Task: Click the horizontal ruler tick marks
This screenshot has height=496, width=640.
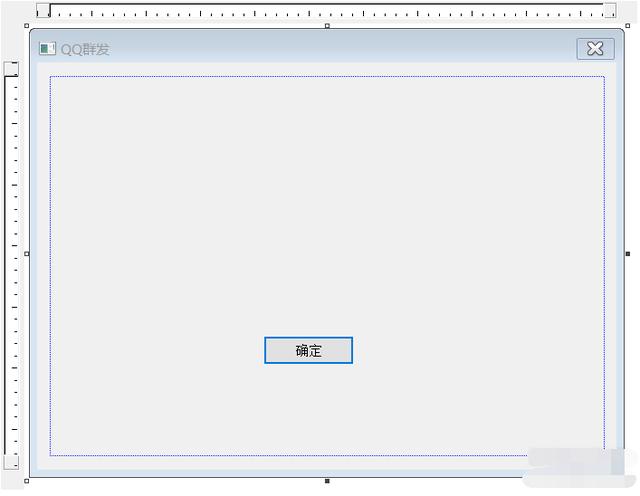Action: tap(327, 13)
